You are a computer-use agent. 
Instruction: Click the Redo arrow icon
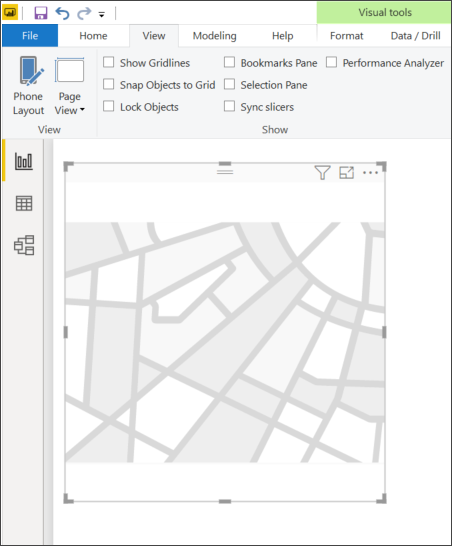coord(84,13)
